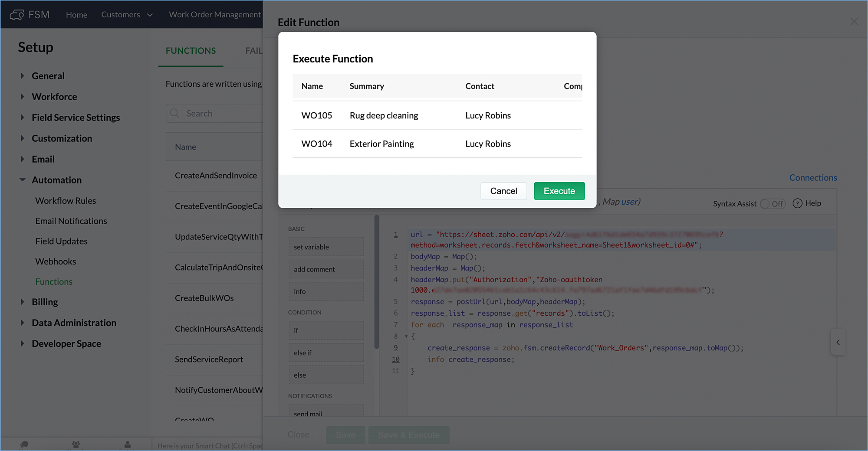Screen dimensions: 868x451
Task: Click the group contacts icon in bottom bar
Action: coord(76,444)
